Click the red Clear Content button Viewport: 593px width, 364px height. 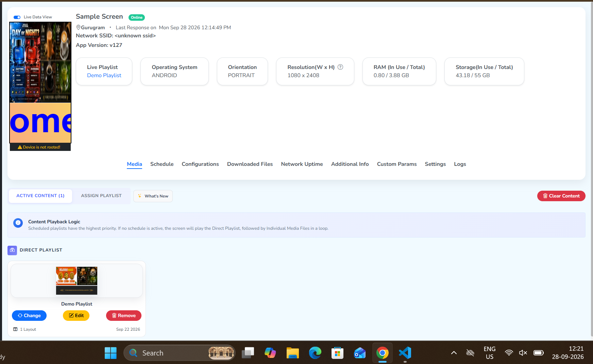[561, 196]
